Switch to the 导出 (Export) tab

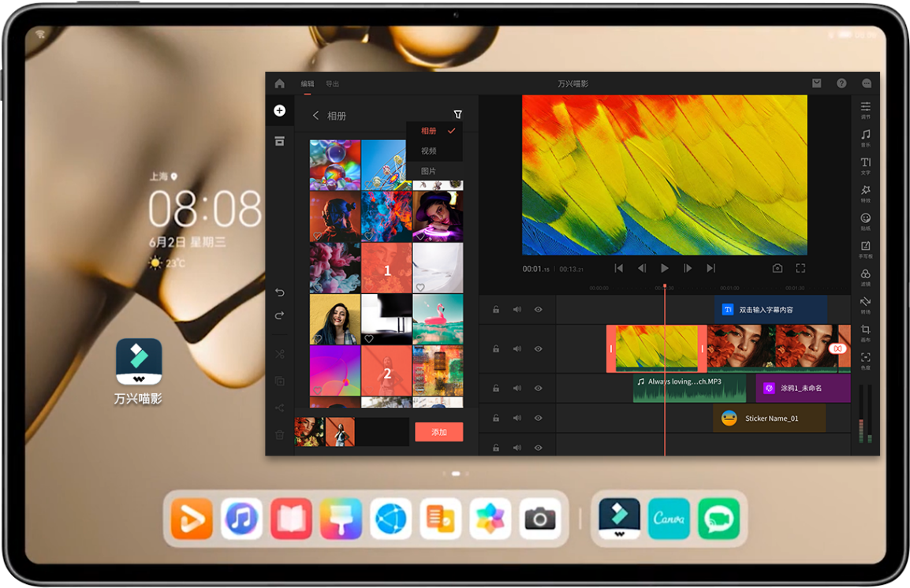(333, 84)
